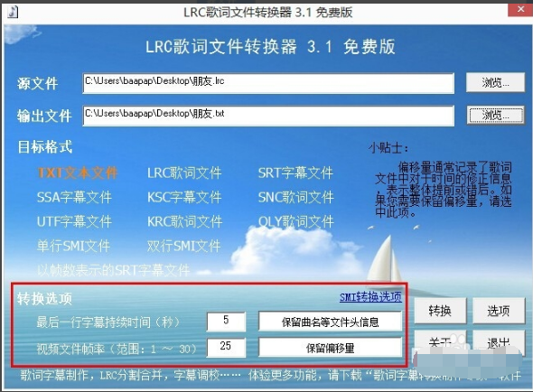Choose 单行SMI文件 format
The height and width of the screenshot is (392, 533).
(73, 246)
